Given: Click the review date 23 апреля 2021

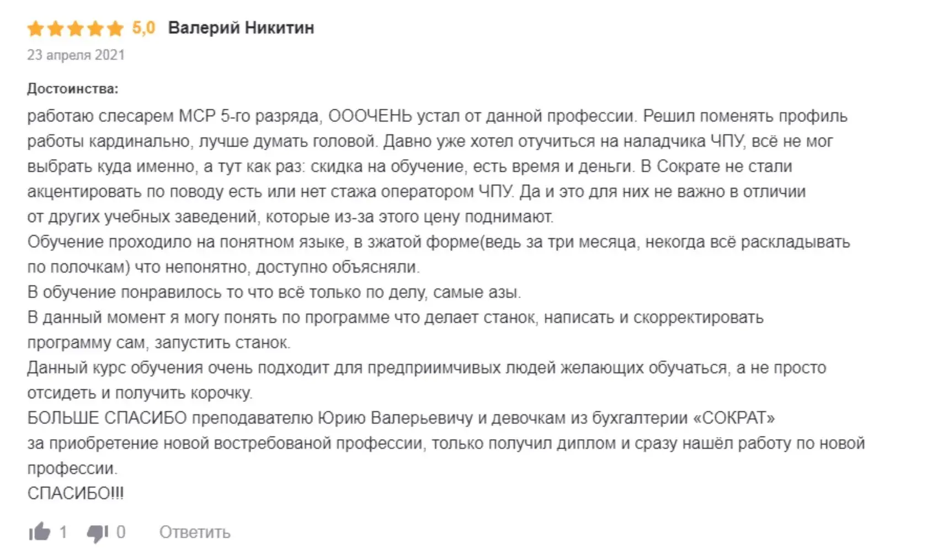Looking at the screenshot, I should click(76, 55).
